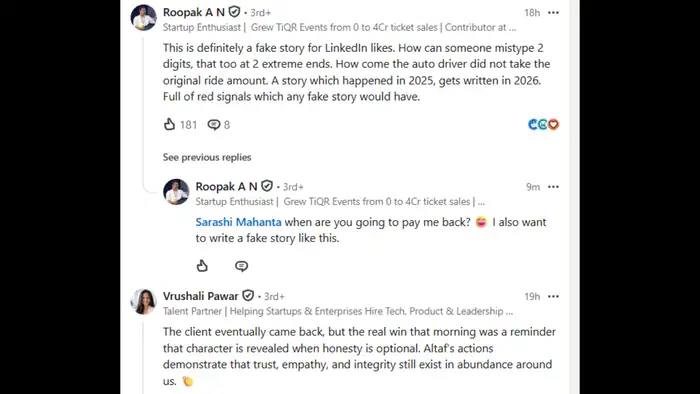This screenshot has width=700, height=394.
Task: Click Roopak's avatar on the nested reply
Action: tap(176, 192)
